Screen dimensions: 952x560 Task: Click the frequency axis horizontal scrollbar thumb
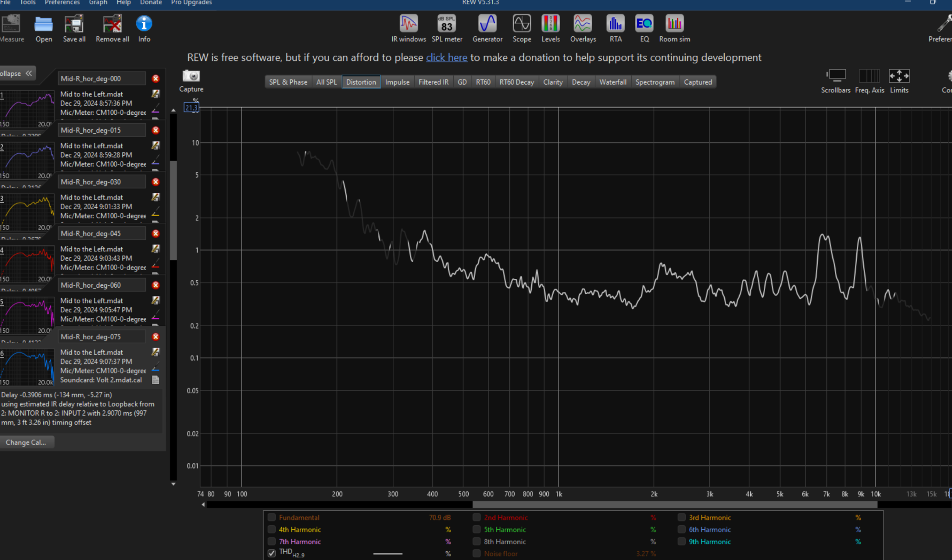(674, 505)
